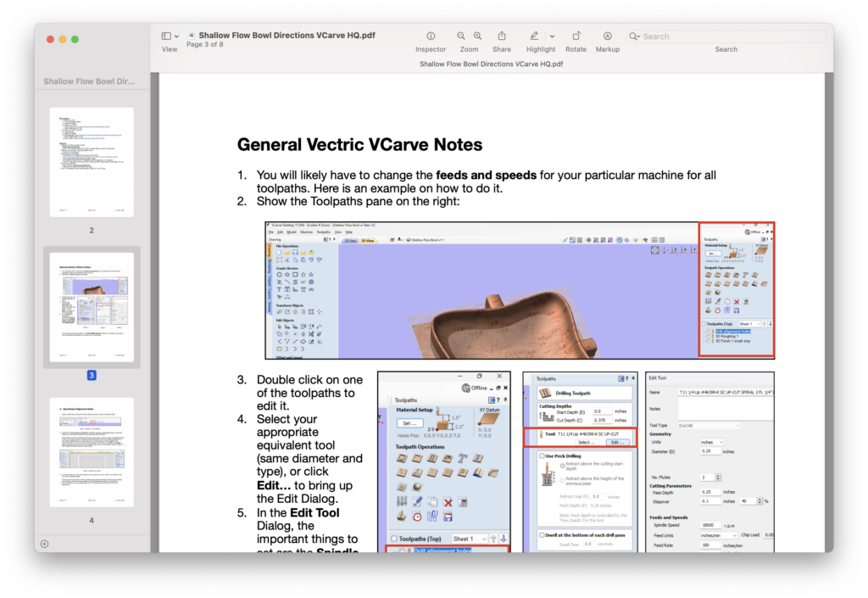Select page 2 thumbnail
Screen dimensions: 868x598
(92, 162)
